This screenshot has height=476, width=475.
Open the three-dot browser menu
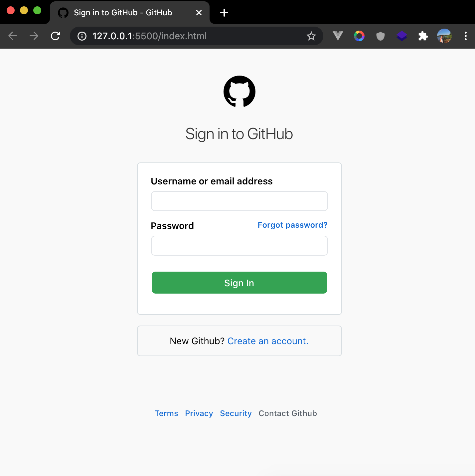(465, 36)
